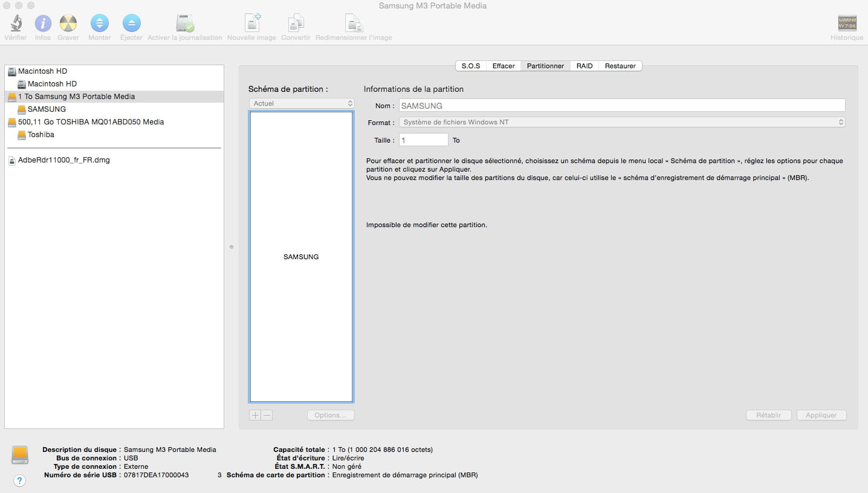Viewport: 868px width, 493px height.
Task: Select SAMSUNG partition block in layout
Action: tap(302, 257)
